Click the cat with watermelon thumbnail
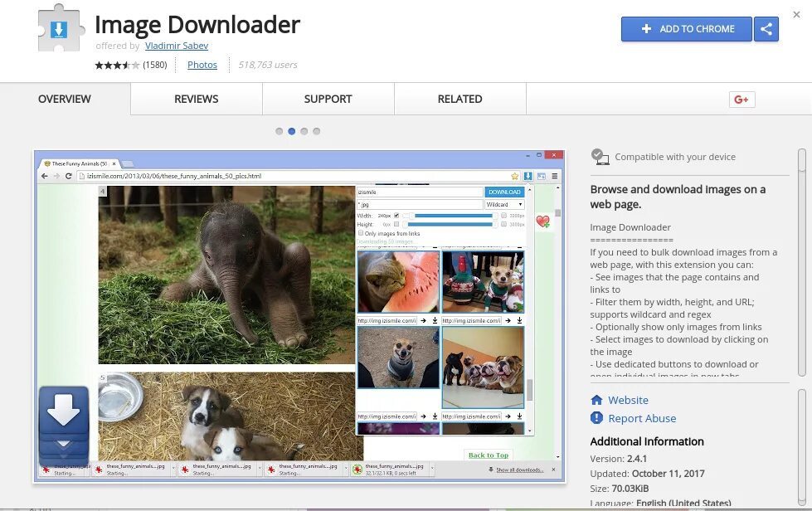812x511 pixels. click(x=398, y=282)
